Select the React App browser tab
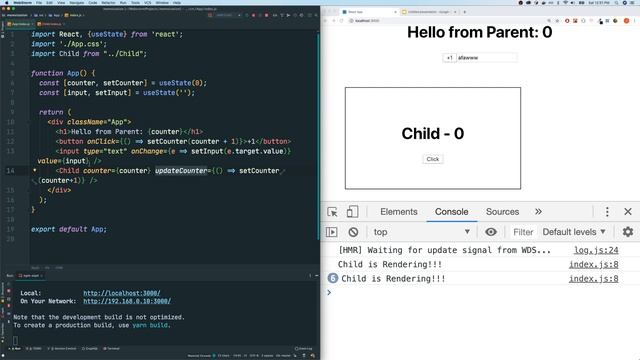The height and width of the screenshot is (360, 640). point(369,12)
